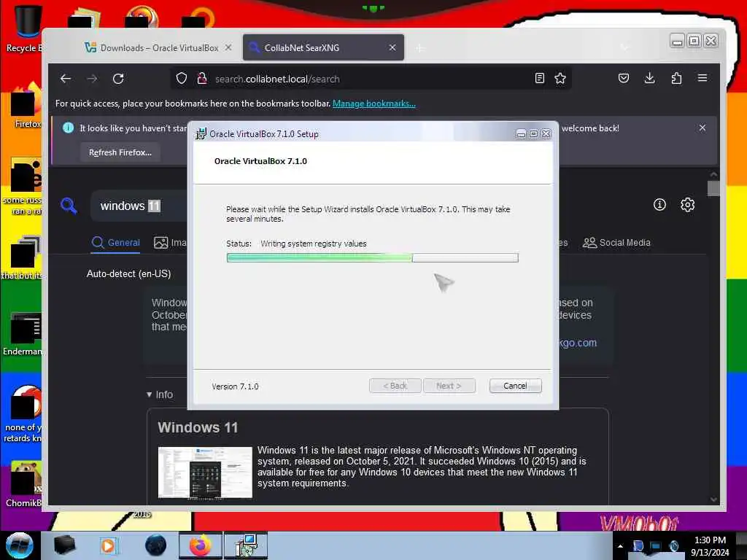Open the Firefox downloads panel
The height and width of the screenshot is (560, 747).
tap(649, 79)
